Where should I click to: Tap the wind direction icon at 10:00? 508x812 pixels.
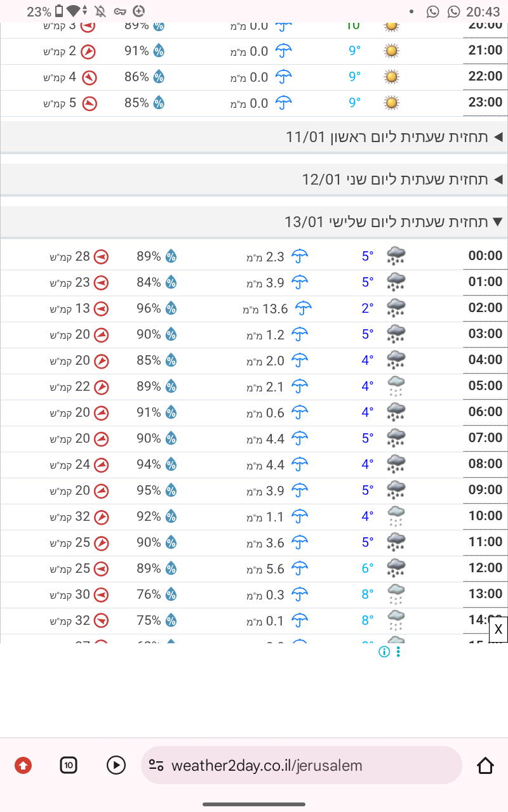[101, 516]
